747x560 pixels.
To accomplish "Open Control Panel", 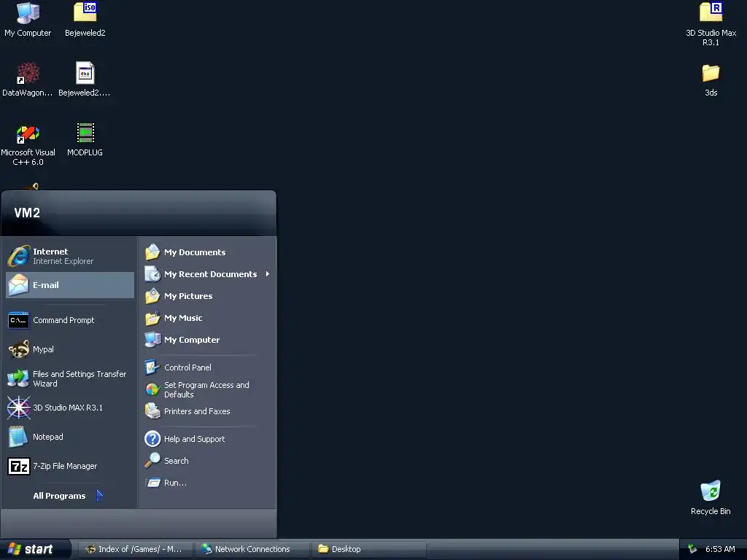I will tap(207, 367).
